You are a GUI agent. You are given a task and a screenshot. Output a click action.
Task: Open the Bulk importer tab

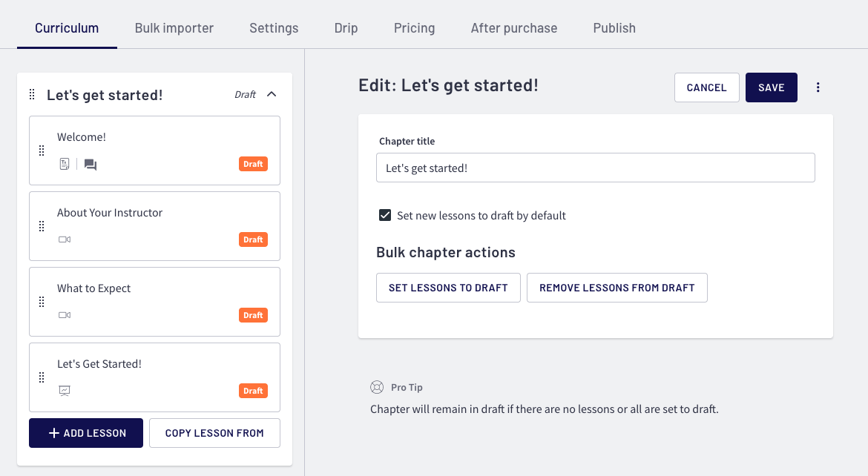[174, 27]
